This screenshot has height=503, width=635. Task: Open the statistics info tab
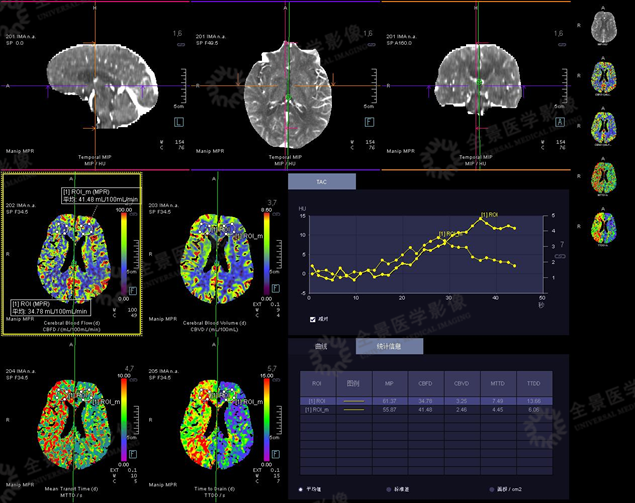[389, 346]
